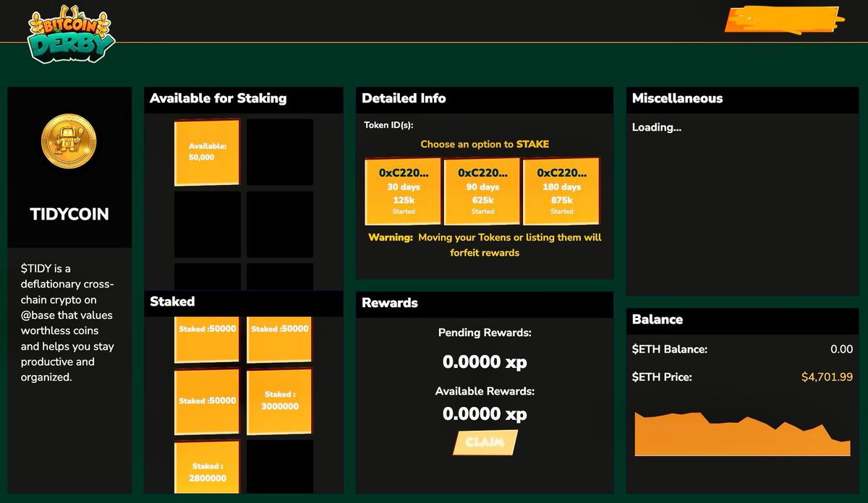Click the CLAIM rewards button
Image resolution: width=868 pixels, height=503 pixels.
[485, 442]
